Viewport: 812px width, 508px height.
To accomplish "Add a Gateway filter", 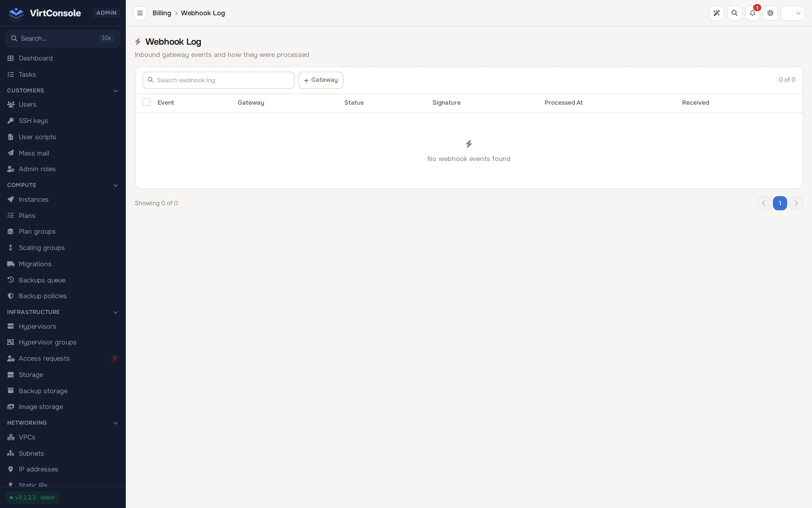I will [321, 80].
